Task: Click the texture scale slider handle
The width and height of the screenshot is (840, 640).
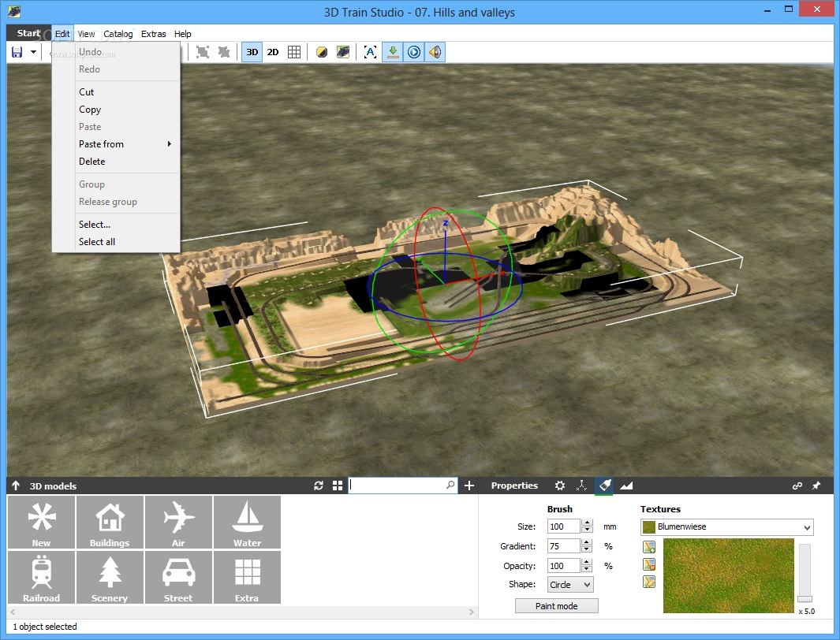Action: pyautogui.click(x=805, y=599)
